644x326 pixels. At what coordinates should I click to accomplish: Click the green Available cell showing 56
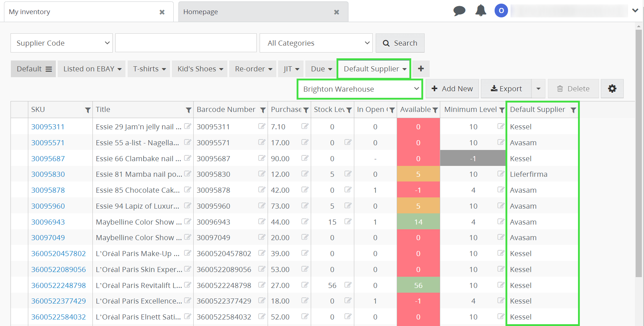418,285
